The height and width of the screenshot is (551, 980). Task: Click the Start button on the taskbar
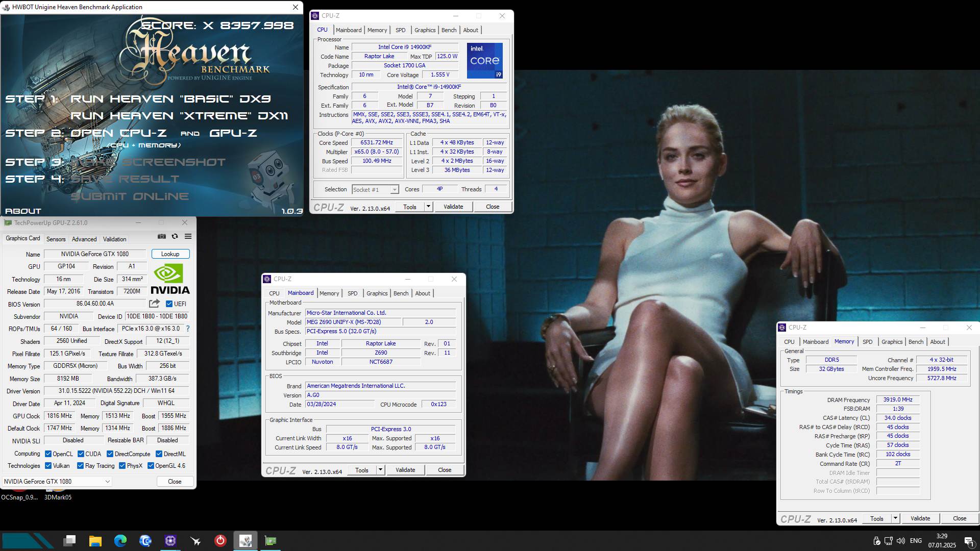[27, 541]
